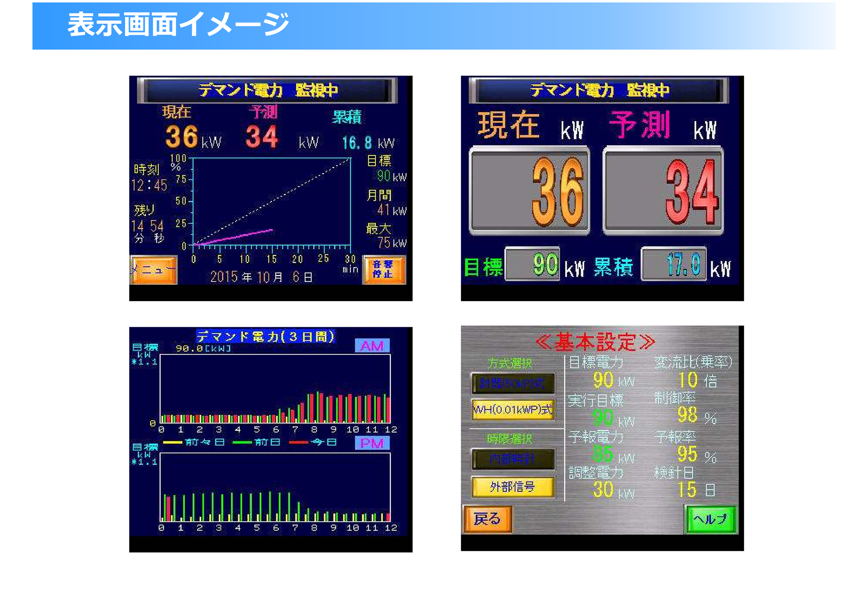The height and width of the screenshot is (600, 868).
Task: Choose 内部時計 under 時限選択
Action: [x=513, y=459]
